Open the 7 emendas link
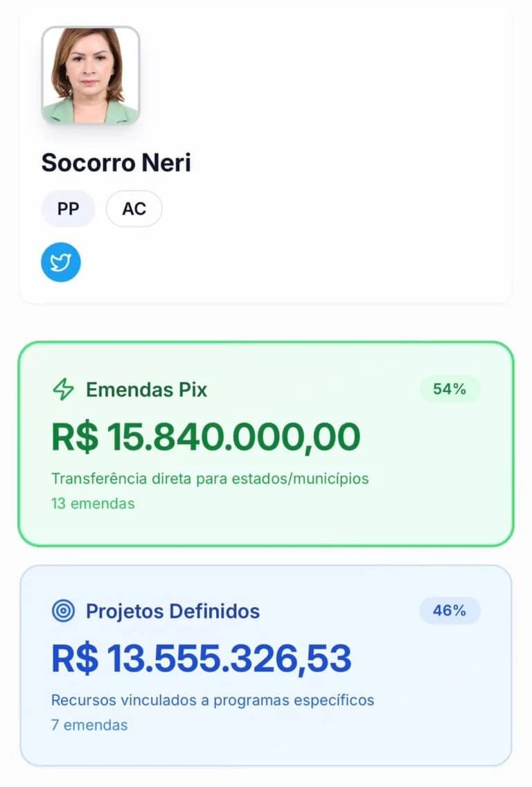The width and height of the screenshot is (532, 787). pyautogui.click(x=89, y=725)
